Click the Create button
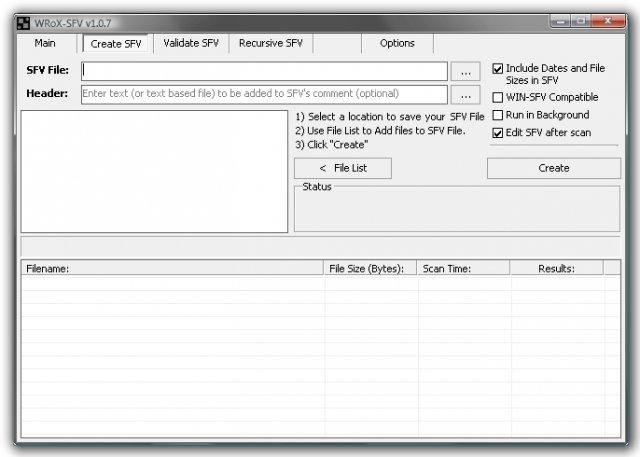The image size is (640, 457). [554, 168]
